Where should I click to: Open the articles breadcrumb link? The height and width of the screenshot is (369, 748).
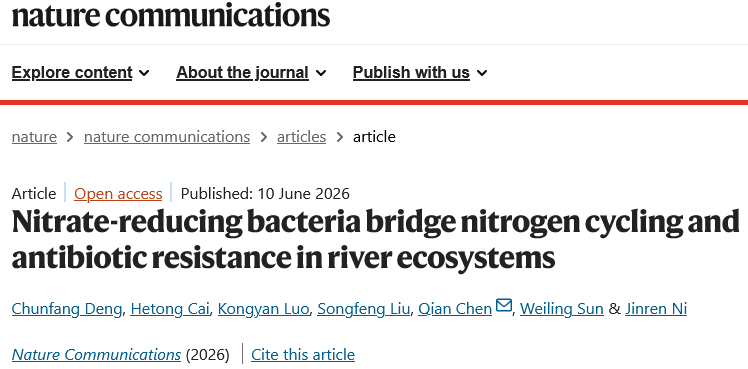301,137
